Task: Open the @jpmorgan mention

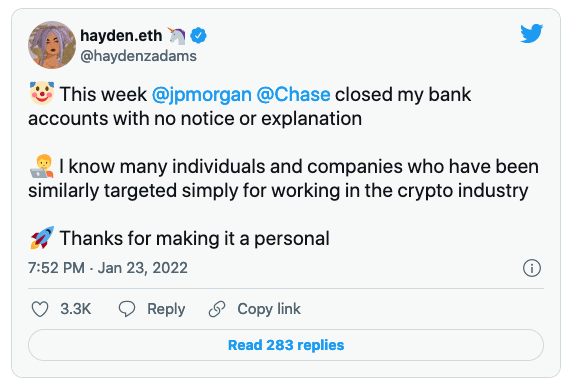Action: [202, 95]
